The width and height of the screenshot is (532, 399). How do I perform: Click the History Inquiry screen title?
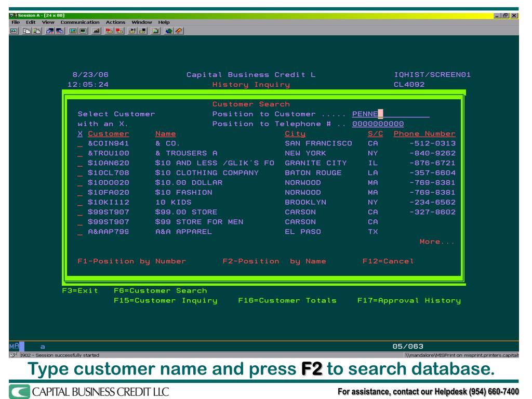(x=251, y=85)
